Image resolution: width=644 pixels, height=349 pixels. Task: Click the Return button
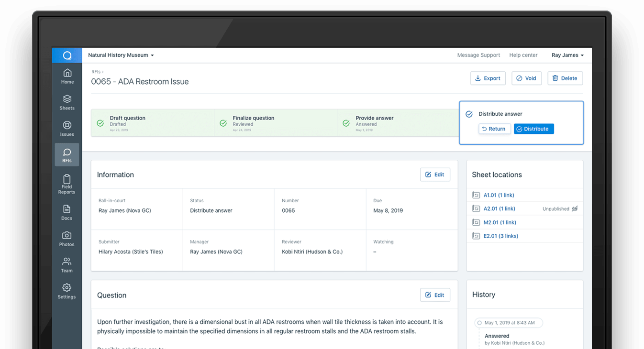(495, 129)
